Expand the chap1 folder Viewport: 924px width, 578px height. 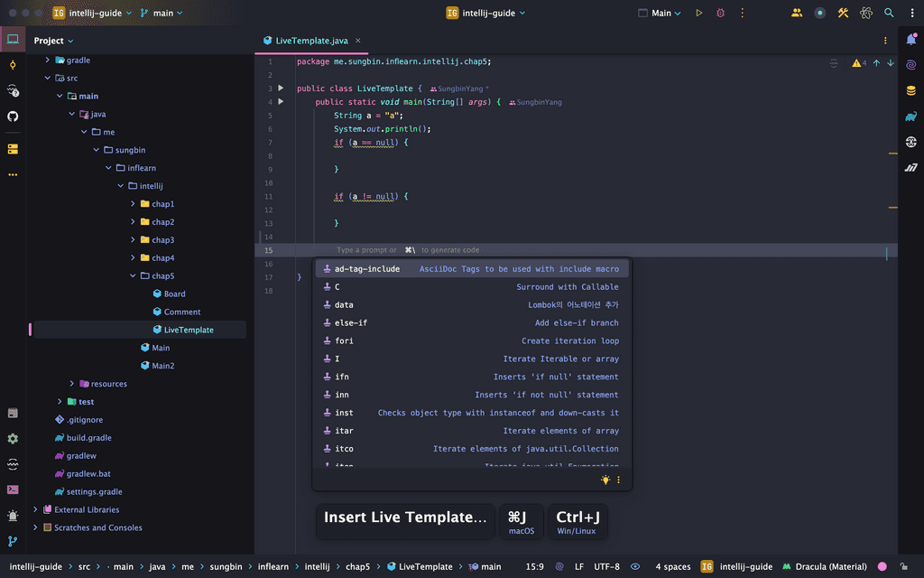[x=133, y=203]
